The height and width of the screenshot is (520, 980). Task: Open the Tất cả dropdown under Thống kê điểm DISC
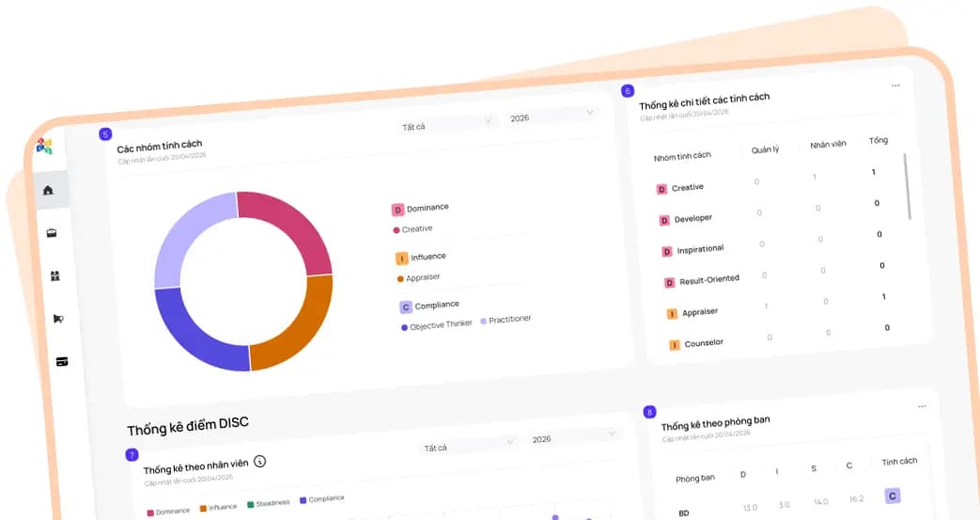pos(468,445)
